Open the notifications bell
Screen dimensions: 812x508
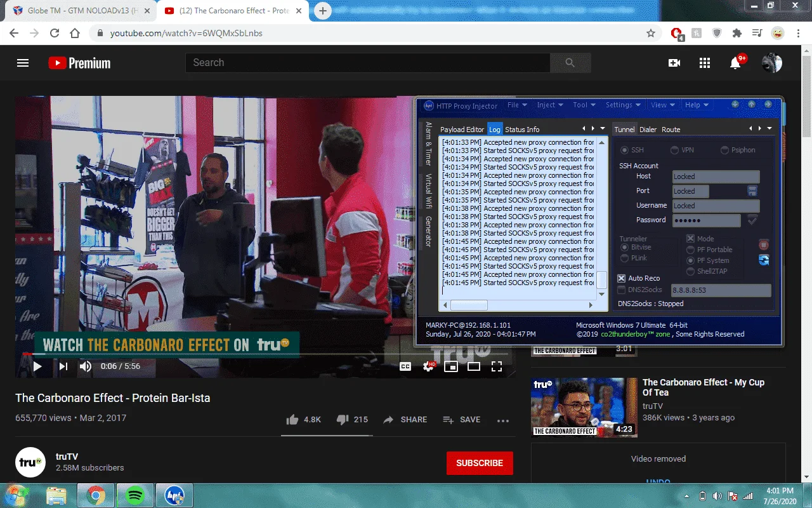click(736, 63)
